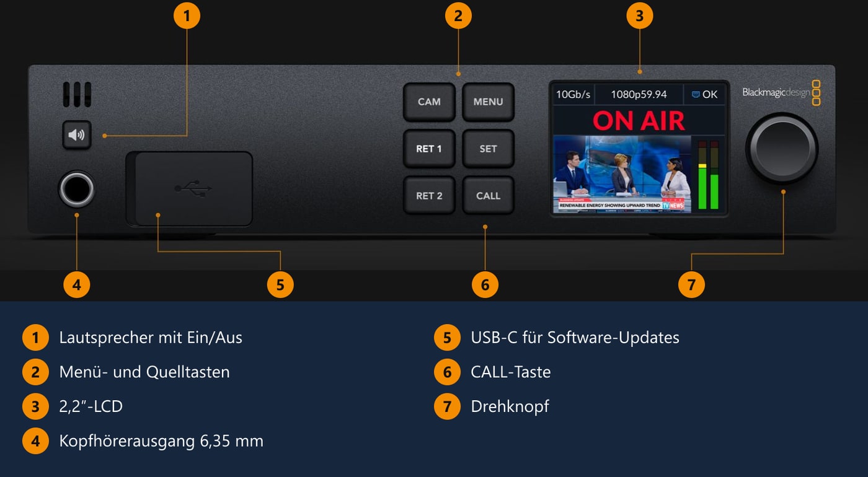Click the SET button

click(488, 149)
